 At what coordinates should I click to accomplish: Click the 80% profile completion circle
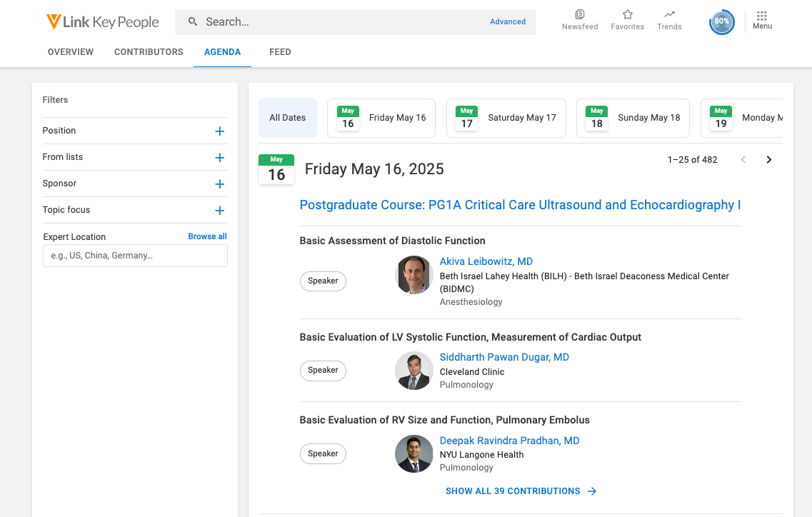point(721,22)
